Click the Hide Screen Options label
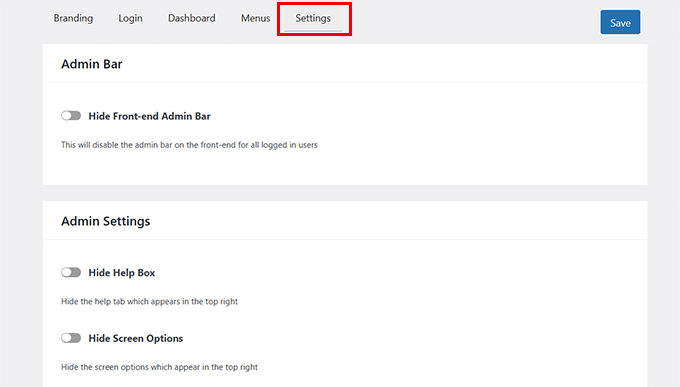Viewport: 680px width, 387px height. pyautogui.click(x=136, y=338)
